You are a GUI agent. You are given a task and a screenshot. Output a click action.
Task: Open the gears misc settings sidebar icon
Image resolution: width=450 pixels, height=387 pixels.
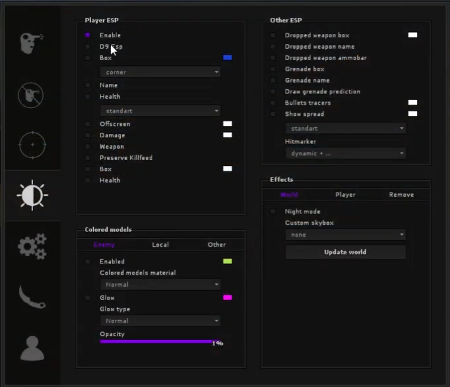[32, 247]
